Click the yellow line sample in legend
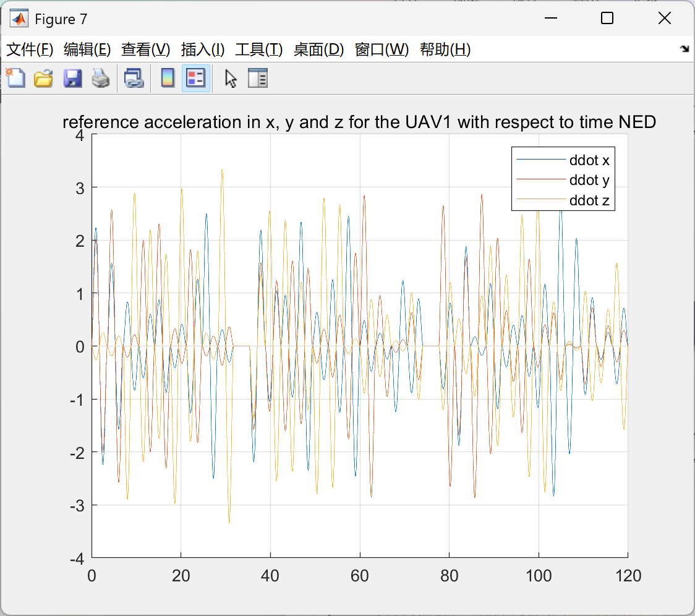 [541, 200]
